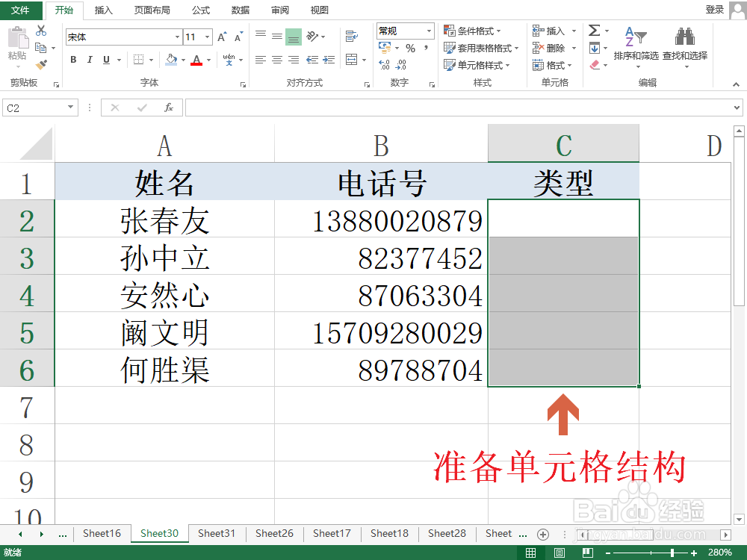Switch to the Sheet31 worksheet tab
Screen dimensions: 747x560
(217, 534)
